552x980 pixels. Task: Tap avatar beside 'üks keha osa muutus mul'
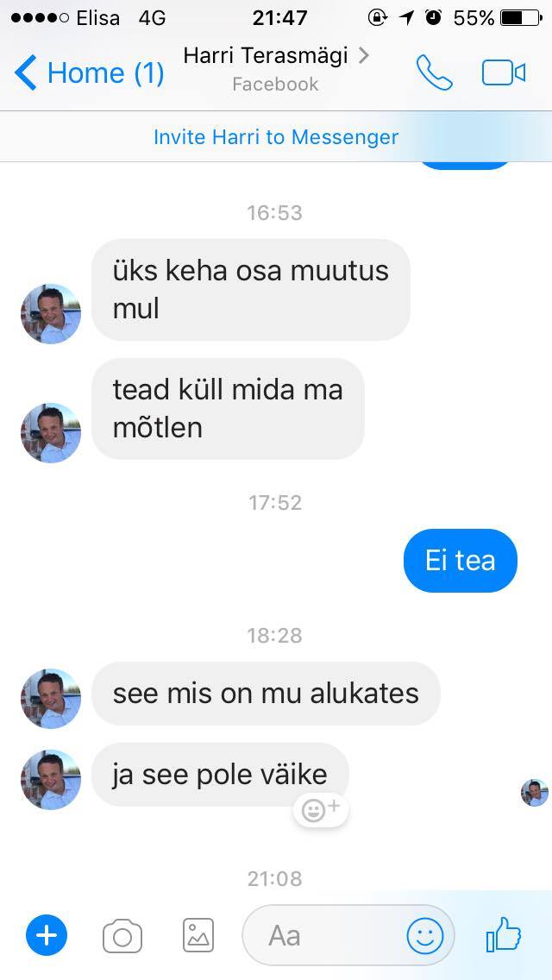[x=51, y=314]
